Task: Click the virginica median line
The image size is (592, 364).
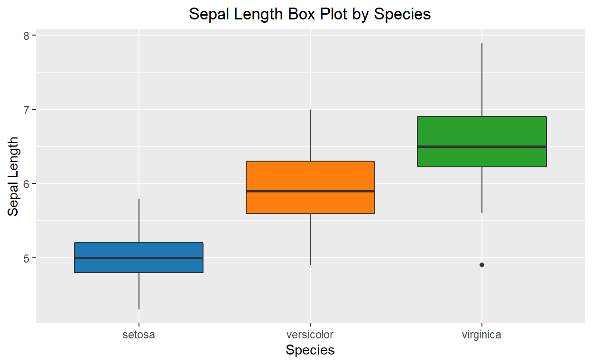Action: click(482, 146)
